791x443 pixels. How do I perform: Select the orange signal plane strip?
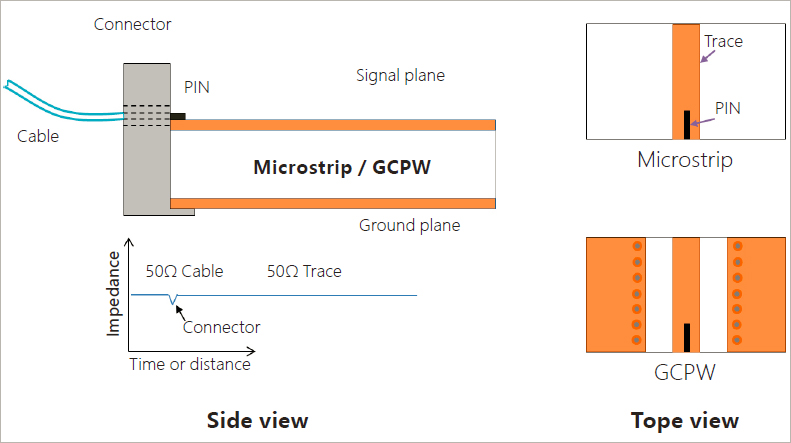[333, 125]
